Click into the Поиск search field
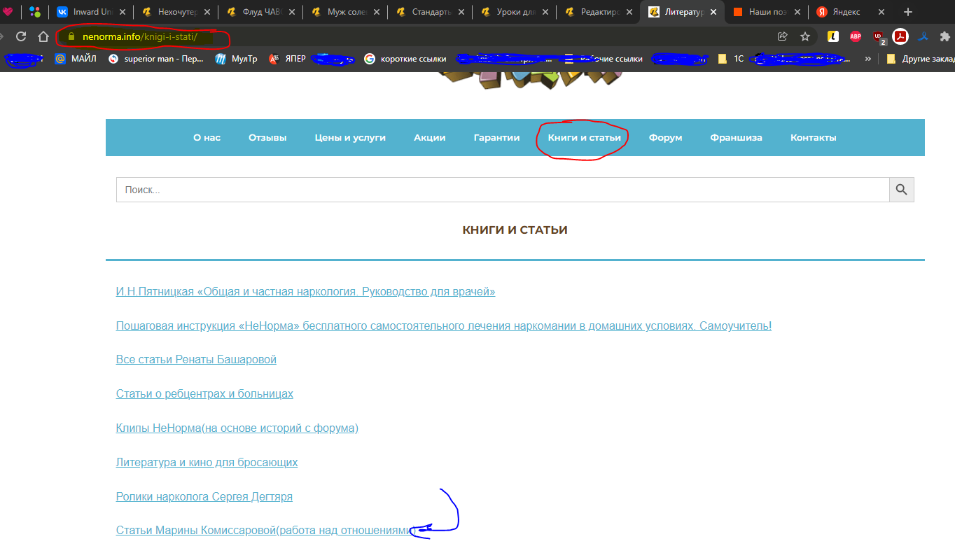This screenshot has height=560, width=955. click(x=502, y=190)
